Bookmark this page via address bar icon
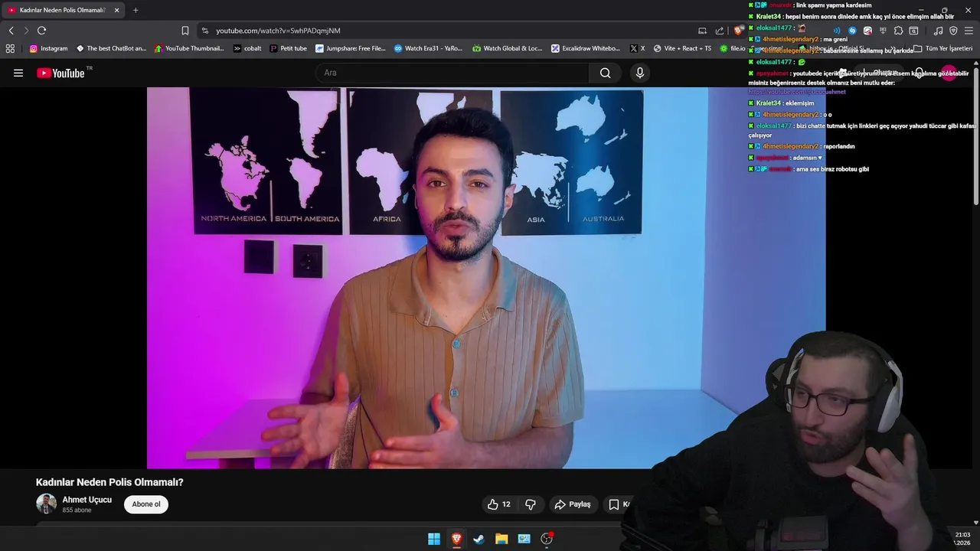The height and width of the screenshot is (551, 980). coord(185,31)
